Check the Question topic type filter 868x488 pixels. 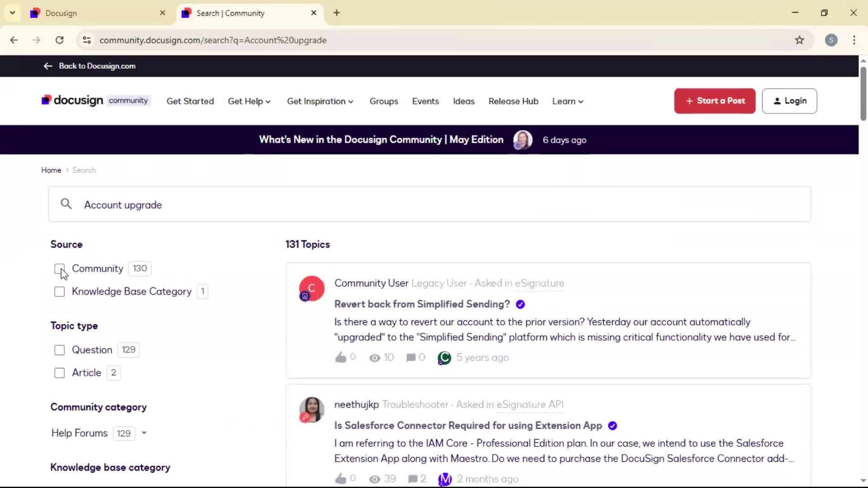pyautogui.click(x=59, y=350)
